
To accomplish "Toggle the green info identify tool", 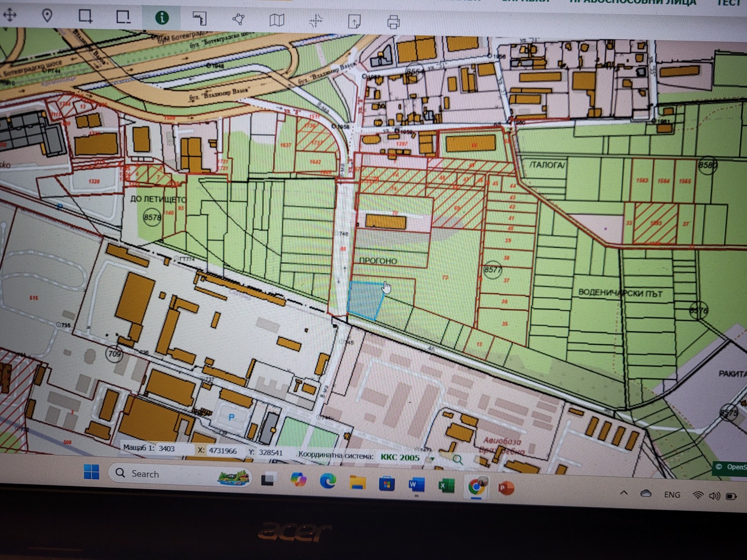I will pos(162,18).
